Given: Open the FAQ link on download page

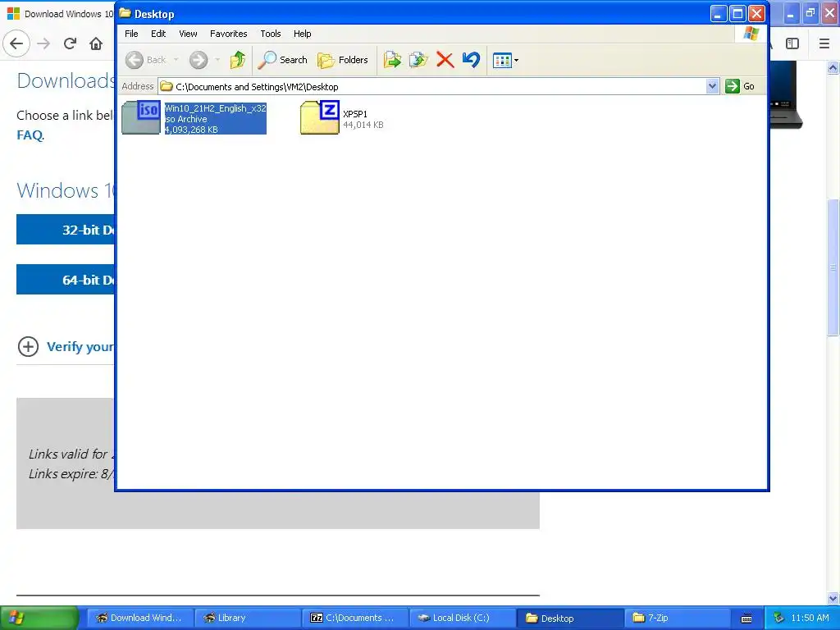Looking at the screenshot, I should [x=30, y=135].
